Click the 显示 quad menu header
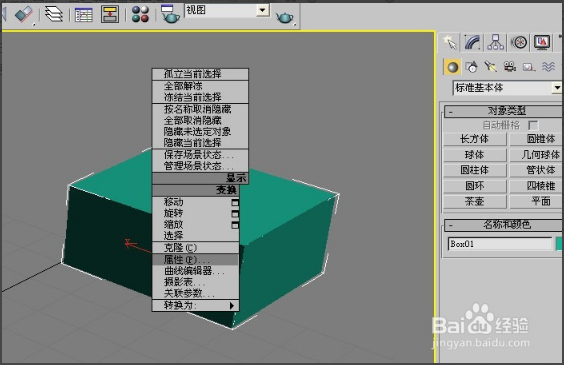The width and height of the screenshot is (564, 365). pos(200,178)
